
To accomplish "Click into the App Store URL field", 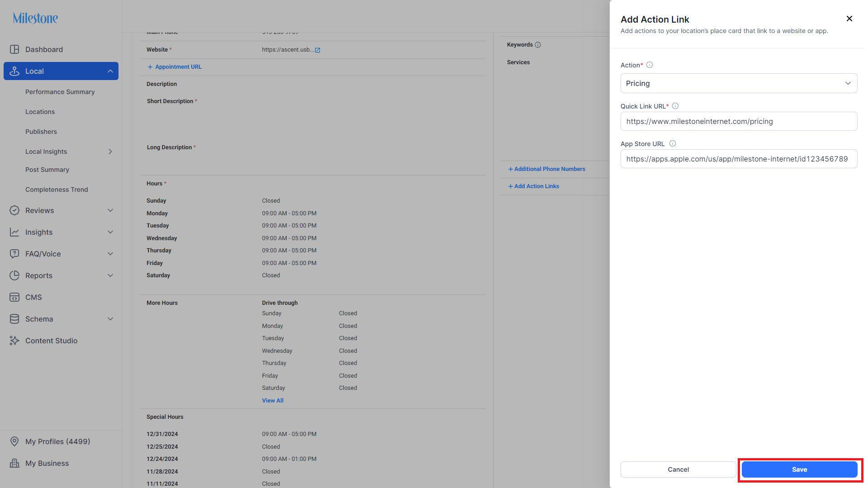I will pos(739,159).
